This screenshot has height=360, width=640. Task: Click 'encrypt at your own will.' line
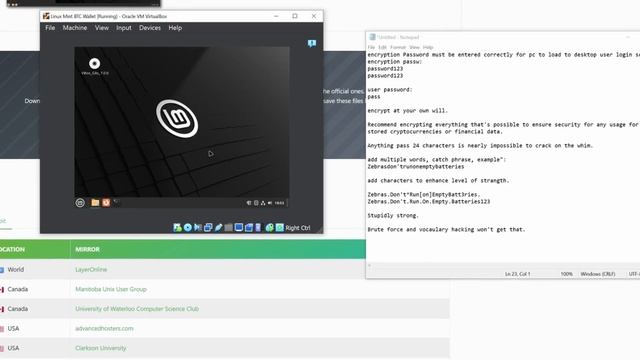click(407, 110)
